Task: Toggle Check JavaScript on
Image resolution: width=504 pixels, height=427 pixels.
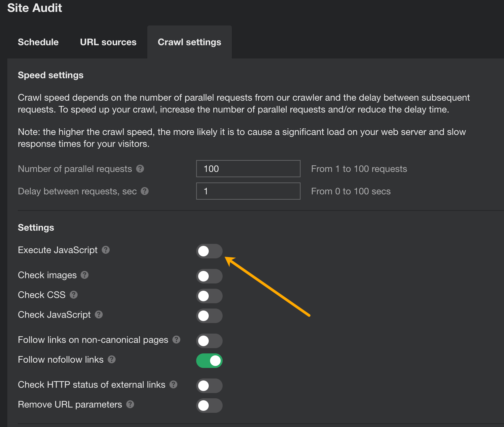Action: (x=209, y=316)
